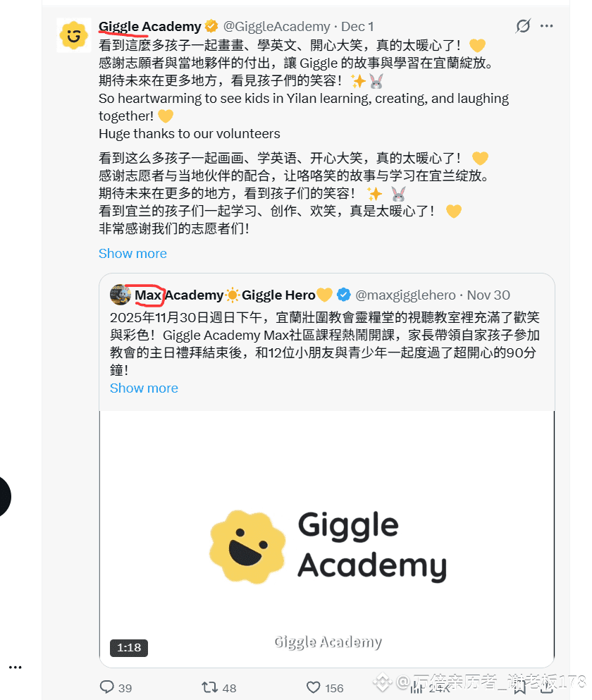592x700 pixels.
Task: Click the Grok icon on the post
Action: pos(523,26)
